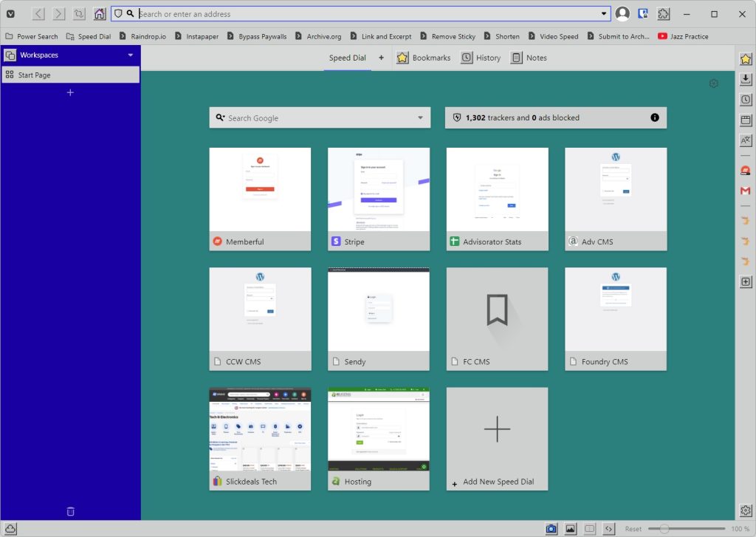
Task: Open the Gmail web panel
Action: (x=746, y=191)
